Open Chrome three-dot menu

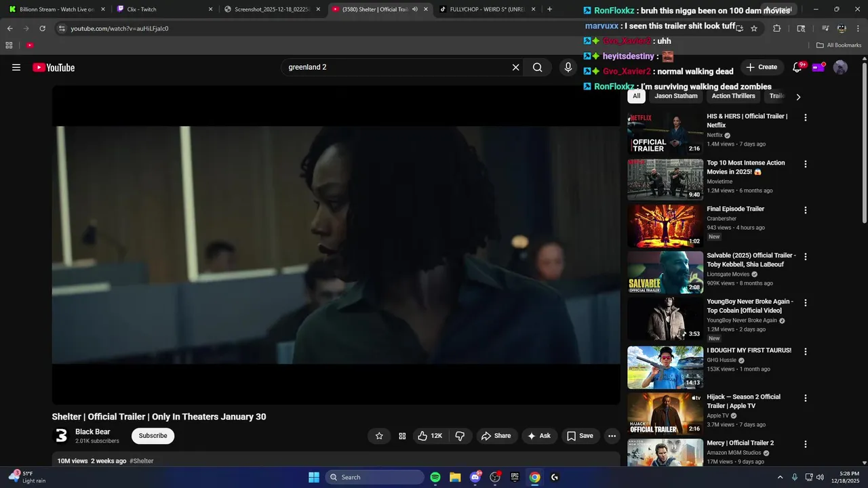pos(858,28)
